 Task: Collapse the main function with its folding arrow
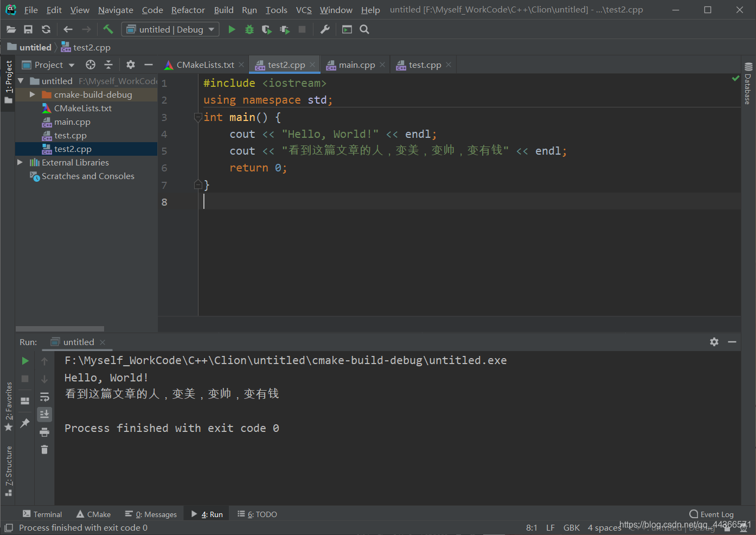(x=197, y=117)
